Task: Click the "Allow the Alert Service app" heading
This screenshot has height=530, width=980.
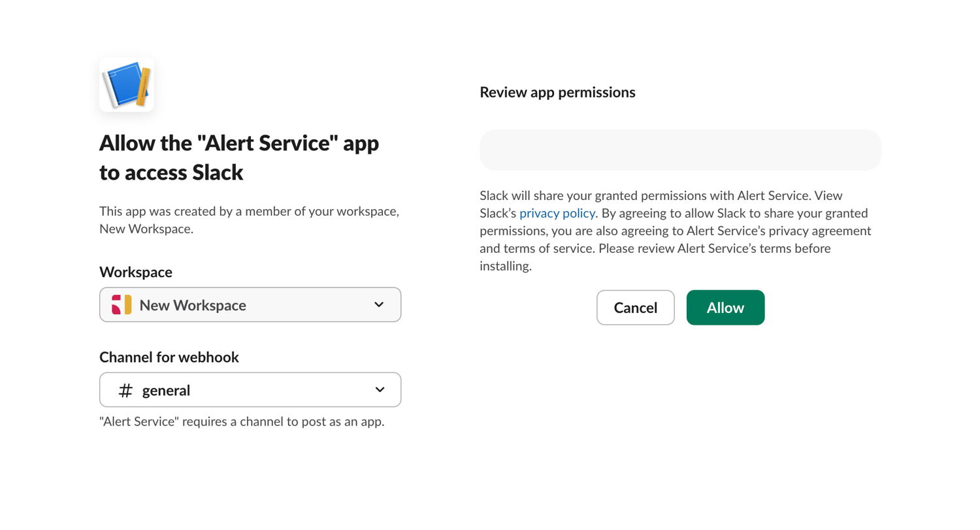Action: point(239,157)
